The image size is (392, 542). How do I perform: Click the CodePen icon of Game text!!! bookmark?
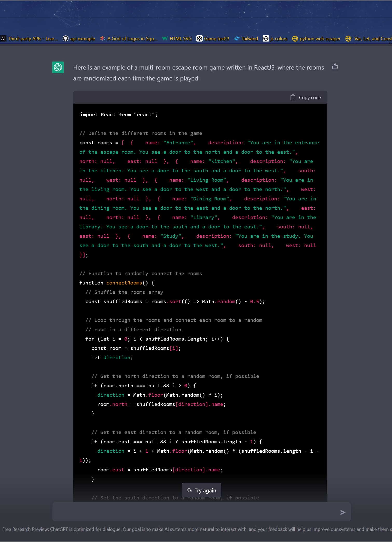[x=199, y=39]
